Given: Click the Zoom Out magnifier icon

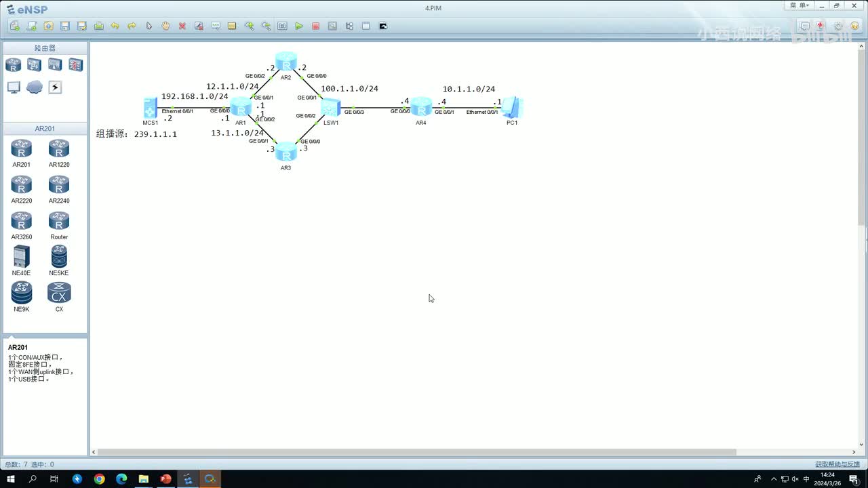Looking at the screenshot, I should [x=266, y=26].
